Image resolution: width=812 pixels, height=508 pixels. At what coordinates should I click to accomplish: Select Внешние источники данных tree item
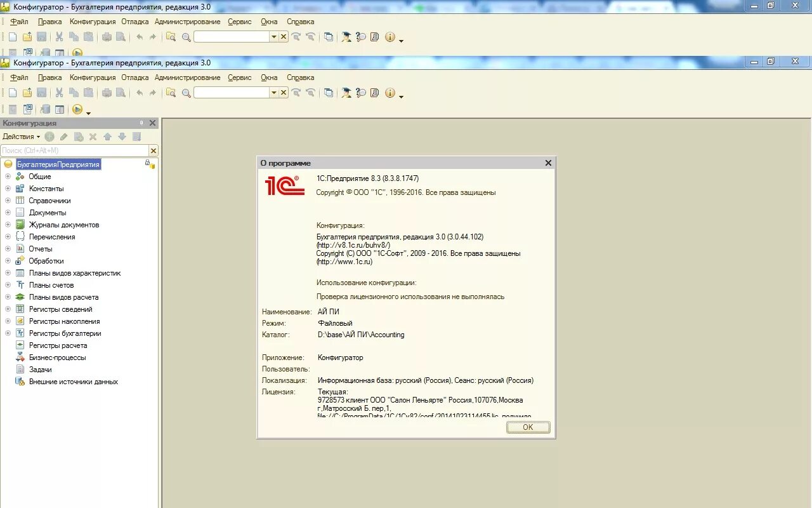coord(74,382)
